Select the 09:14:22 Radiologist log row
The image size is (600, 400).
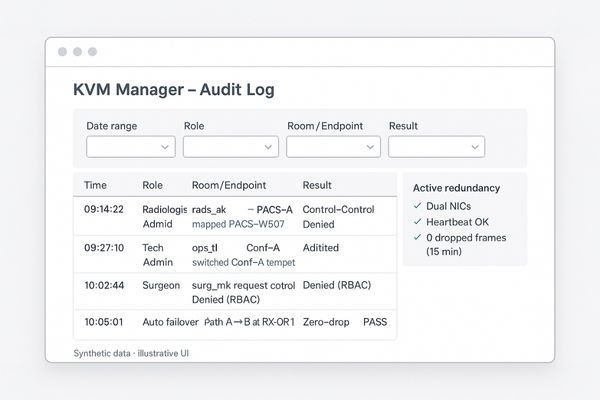pos(235,217)
